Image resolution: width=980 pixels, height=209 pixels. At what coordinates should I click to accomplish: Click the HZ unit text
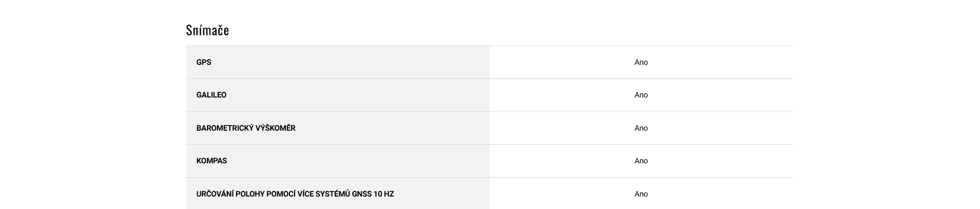pos(389,194)
